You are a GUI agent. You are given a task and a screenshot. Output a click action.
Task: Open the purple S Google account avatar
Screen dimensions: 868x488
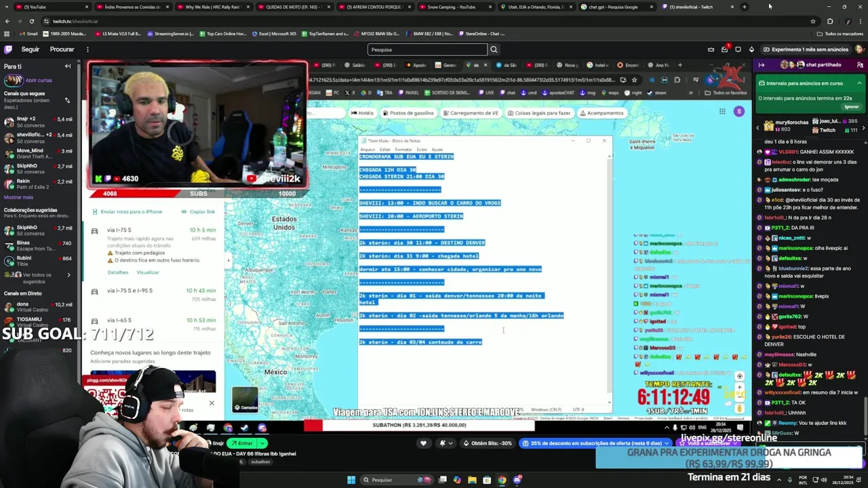pos(738,111)
